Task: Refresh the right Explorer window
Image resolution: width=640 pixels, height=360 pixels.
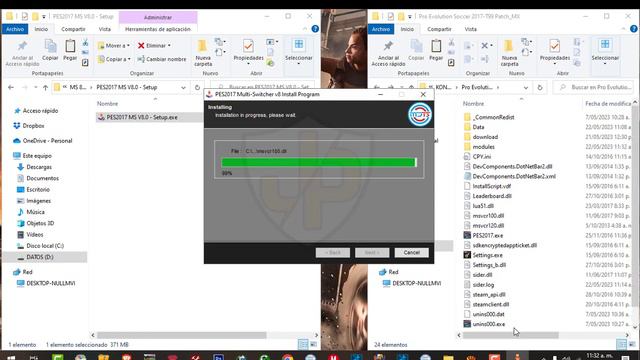Action: point(540,87)
